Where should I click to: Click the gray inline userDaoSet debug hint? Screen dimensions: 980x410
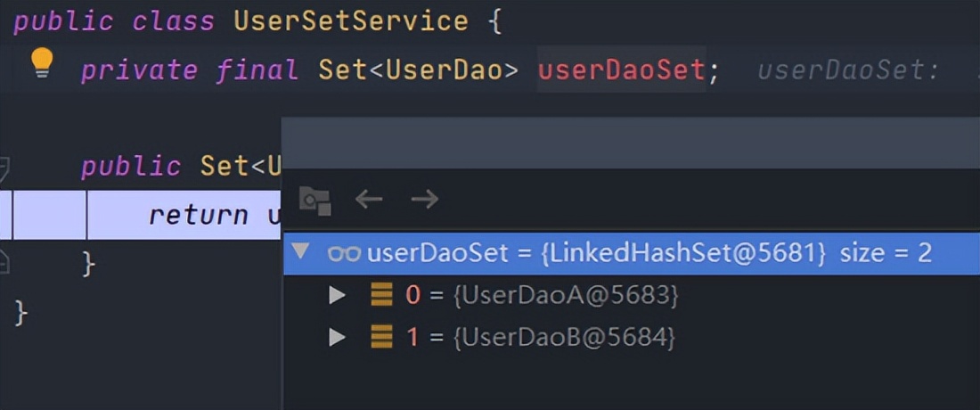[x=848, y=70]
